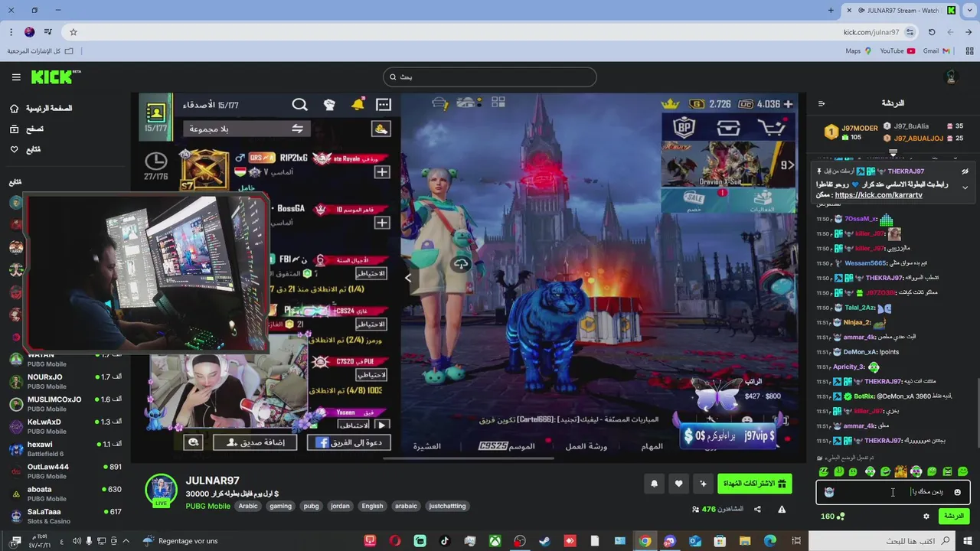Open SaLaTaaa Slots & Casino channel
The height and width of the screenshot is (551, 980).
coord(65,516)
